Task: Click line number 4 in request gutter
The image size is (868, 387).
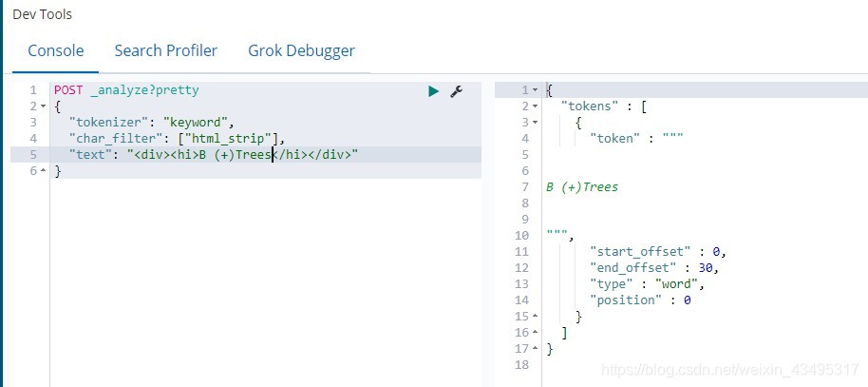Action: tap(33, 138)
